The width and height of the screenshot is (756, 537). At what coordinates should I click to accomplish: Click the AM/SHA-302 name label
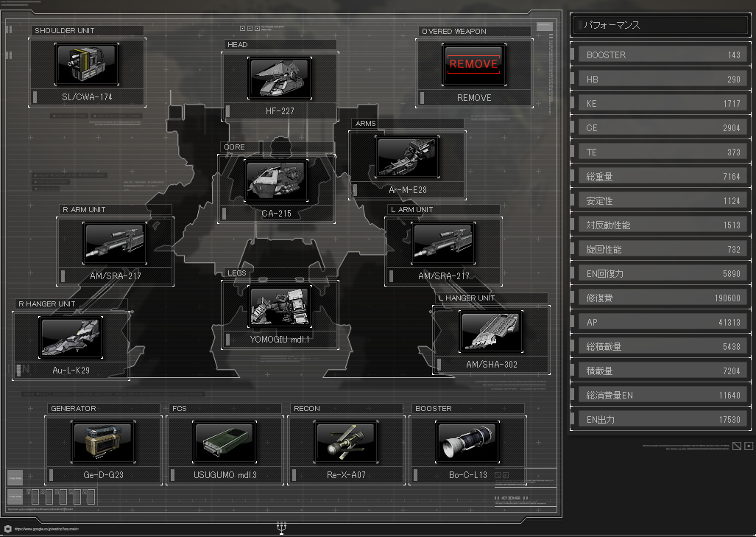[x=491, y=365]
